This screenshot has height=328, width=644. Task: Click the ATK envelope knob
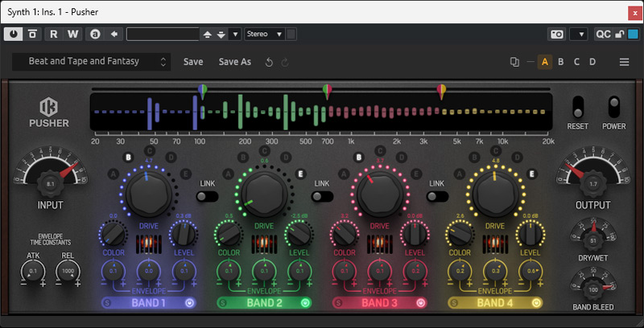[33, 271]
